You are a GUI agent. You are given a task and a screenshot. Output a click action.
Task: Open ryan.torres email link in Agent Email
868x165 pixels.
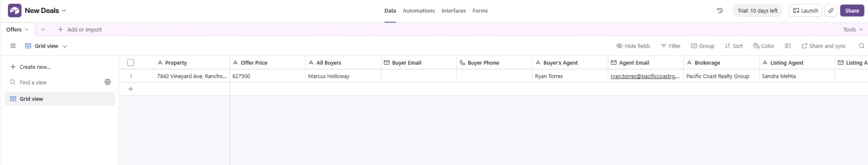tap(645, 76)
